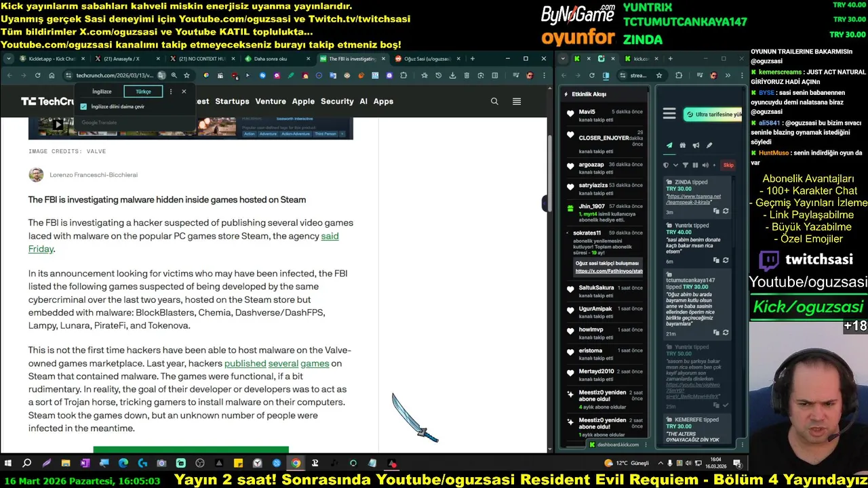Open downloads icon in left browser toolbar

[452, 75]
